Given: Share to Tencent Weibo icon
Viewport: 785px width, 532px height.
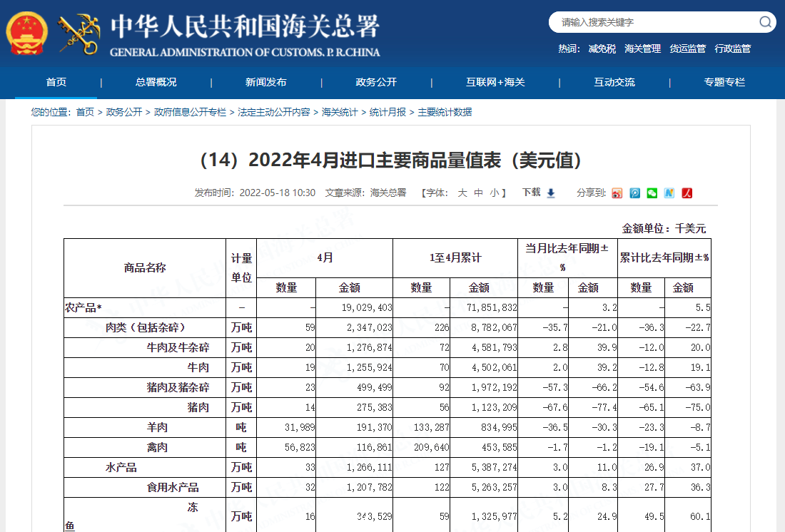Looking at the screenshot, I should click(635, 193).
